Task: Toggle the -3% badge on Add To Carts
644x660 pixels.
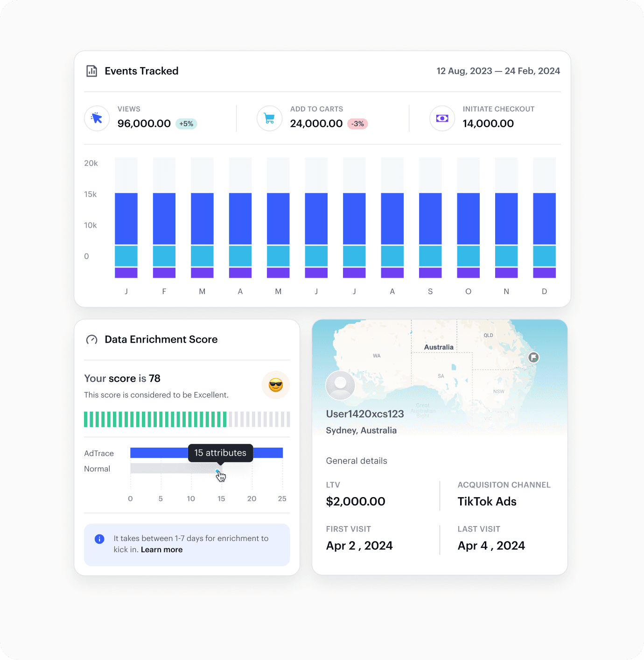Action: (357, 123)
